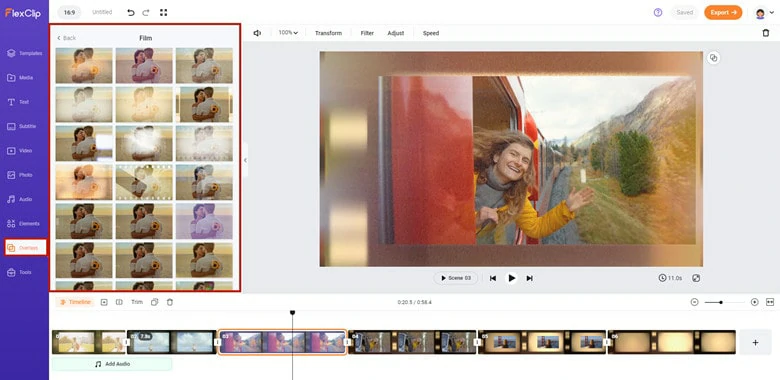Open the Templates sidebar section
The image size is (780, 380).
pos(24,53)
